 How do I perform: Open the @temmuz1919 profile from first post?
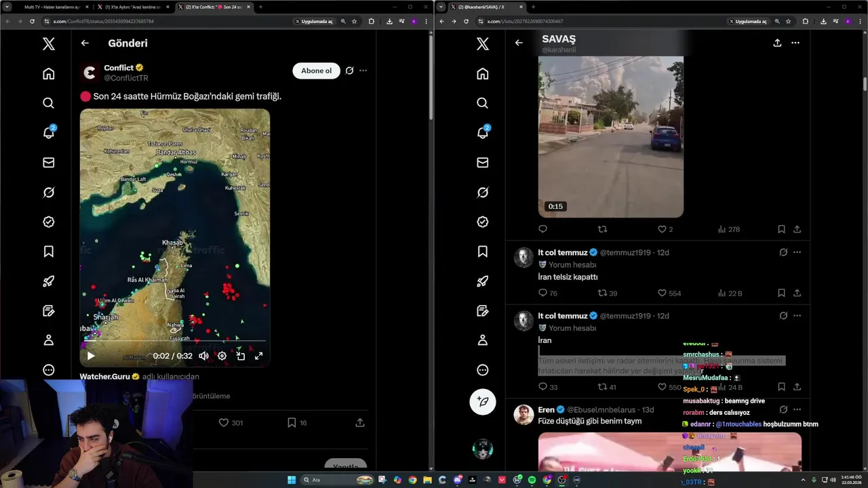click(625, 252)
